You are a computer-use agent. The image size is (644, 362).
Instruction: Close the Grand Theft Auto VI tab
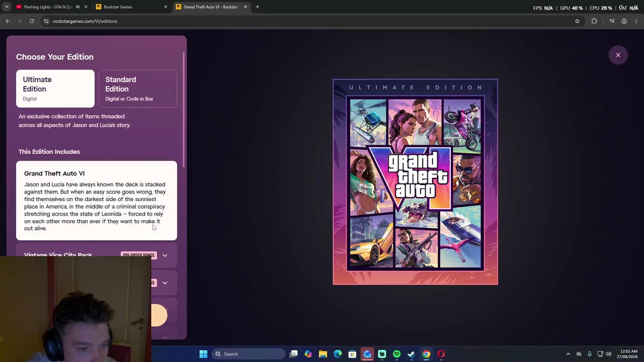coord(246,7)
